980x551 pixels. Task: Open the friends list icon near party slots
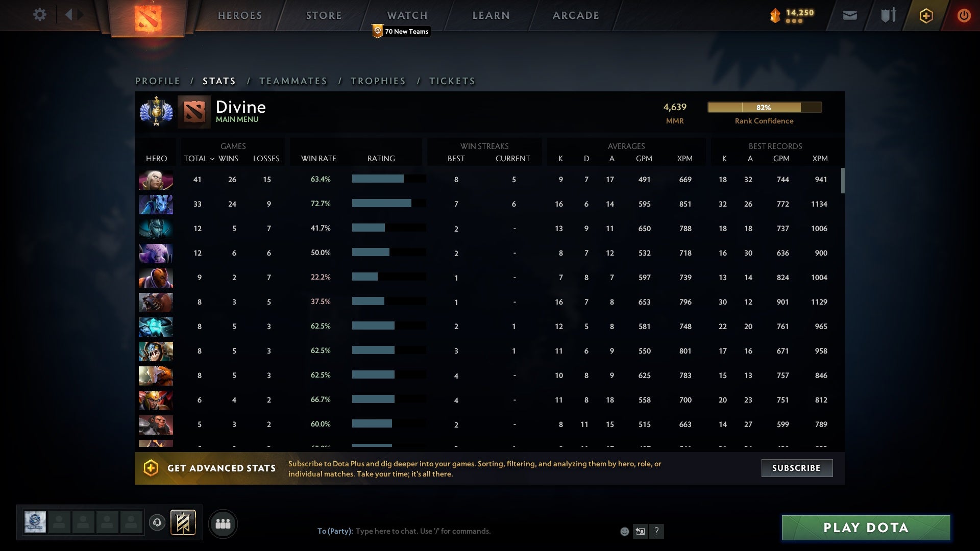point(223,523)
